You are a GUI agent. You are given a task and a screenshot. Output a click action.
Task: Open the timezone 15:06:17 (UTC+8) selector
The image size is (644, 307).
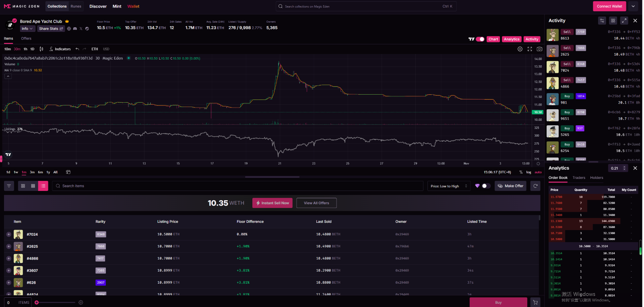pyautogui.click(x=497, y=172)
